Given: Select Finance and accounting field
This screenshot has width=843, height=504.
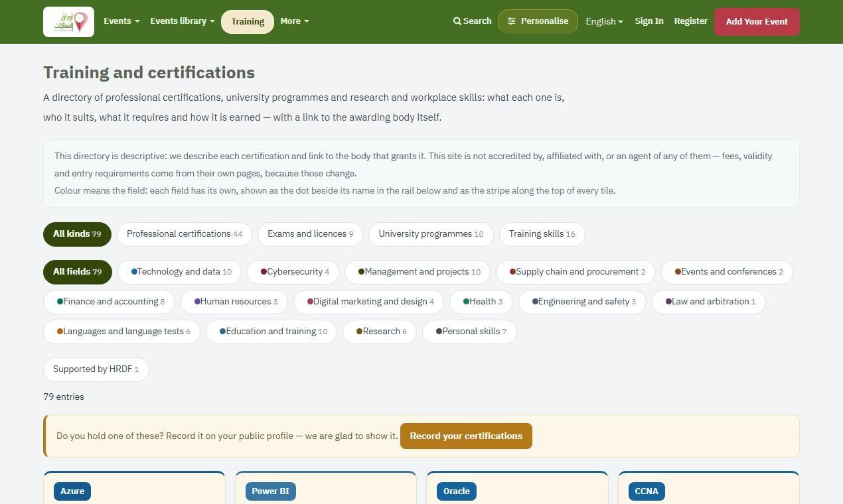Looking at the screenshot, I should [x=109, y=302].
